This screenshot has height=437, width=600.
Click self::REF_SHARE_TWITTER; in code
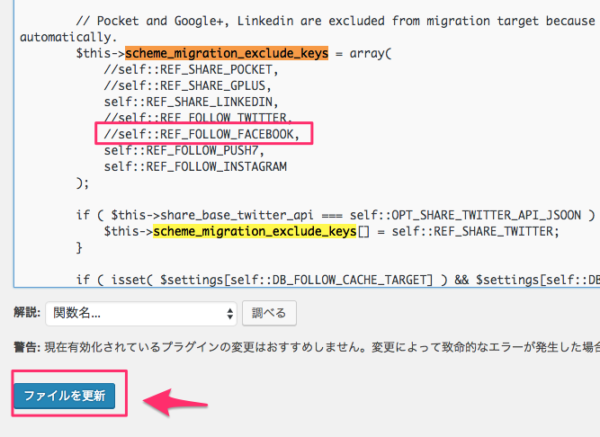(x=475, y=232)
